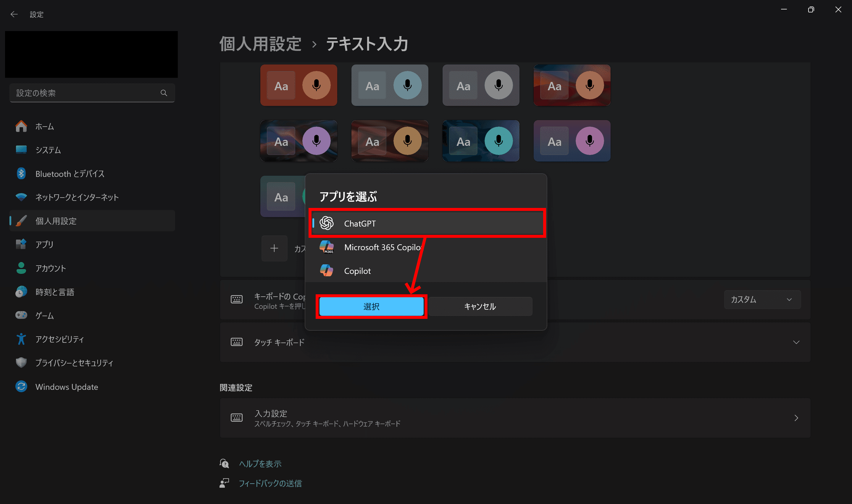The image size is (852, 504).
Task: Click the Copilot app icon
Action: 327,270
